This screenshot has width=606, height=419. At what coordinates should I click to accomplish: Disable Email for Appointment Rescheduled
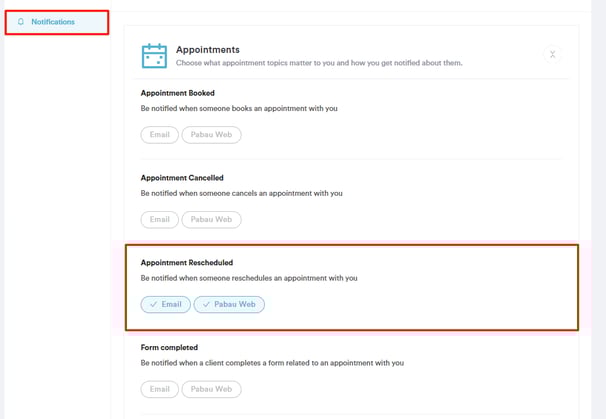(166, 305)
